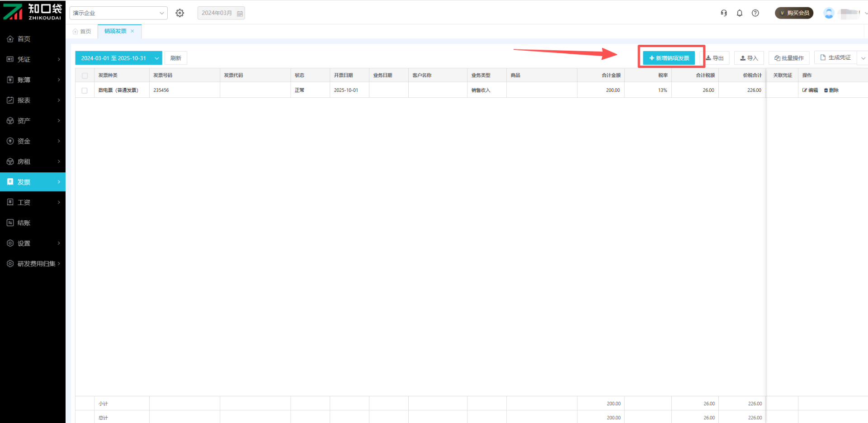Toggle the select-all checkbox in table header
868x423 pixels.
(85, 76)
